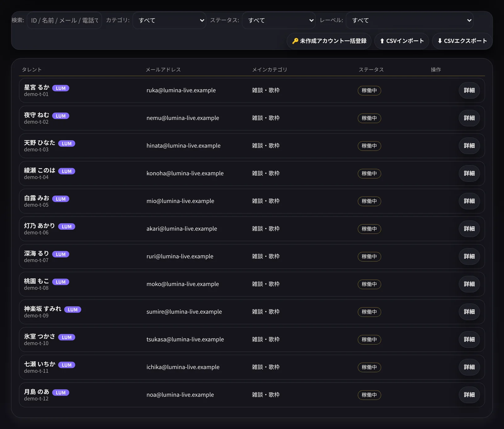The image size is (504, 429).
Task: Open 詳細 for 神楽坂 すみれ
Action: [469, 312]
